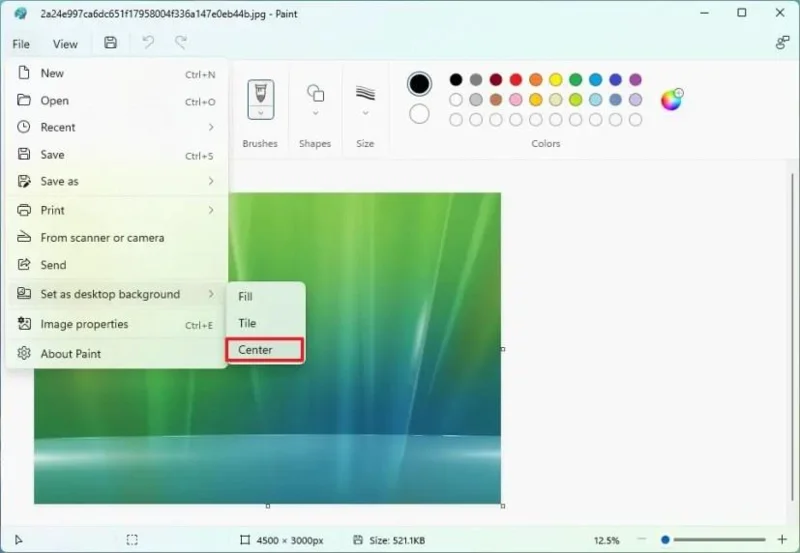Select Center in the background submenu
This screenshot has height=553, width=800.
click(265, 350)
